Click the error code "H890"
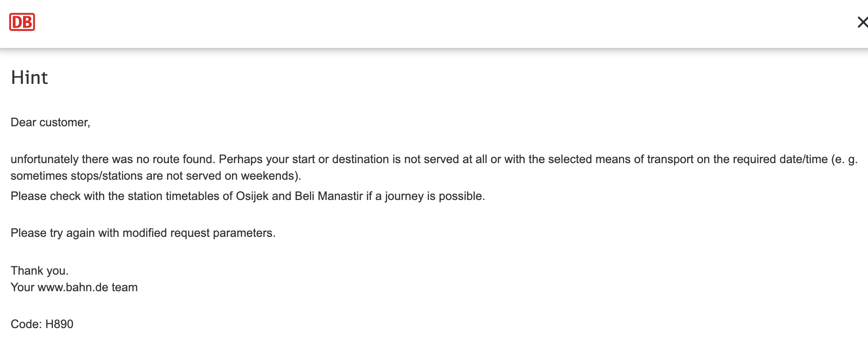 pos(59,324)
